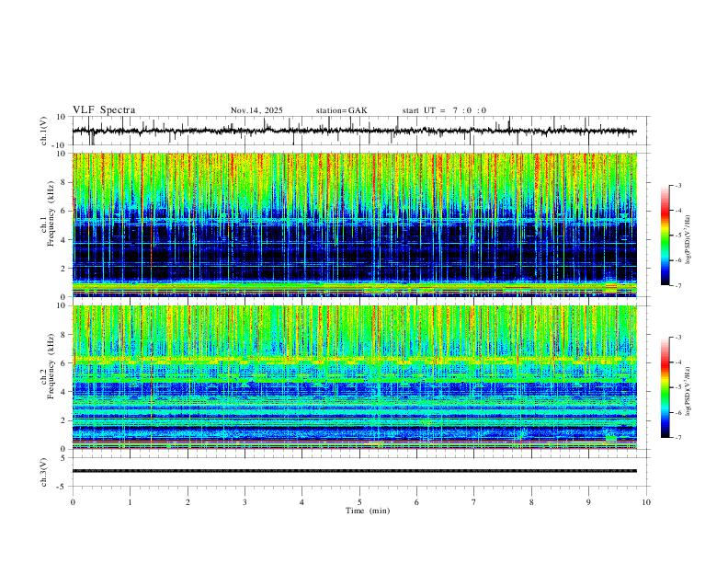728x563 pixels.
Task: Click the ch.2 color scale bar
Action: (665, 387)
